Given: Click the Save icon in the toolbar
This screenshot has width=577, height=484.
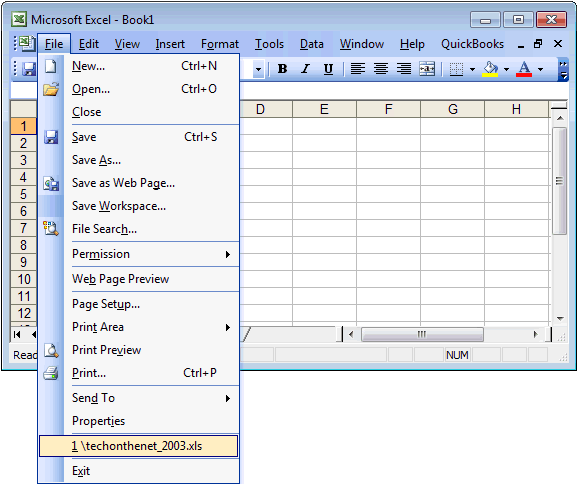Looking at the screenshot, I should click(x=29, y=69).
